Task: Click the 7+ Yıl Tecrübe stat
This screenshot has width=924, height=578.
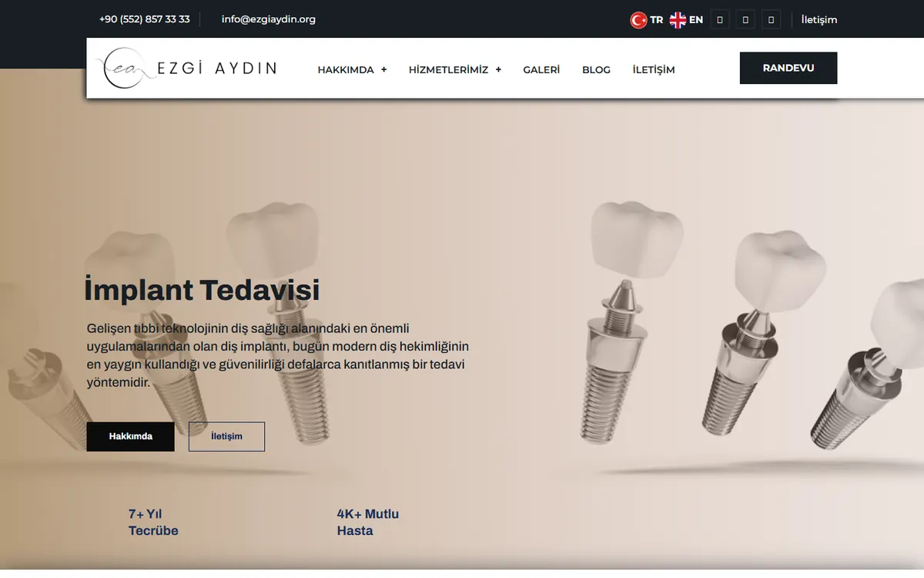Action: click(x=153, y=523)
